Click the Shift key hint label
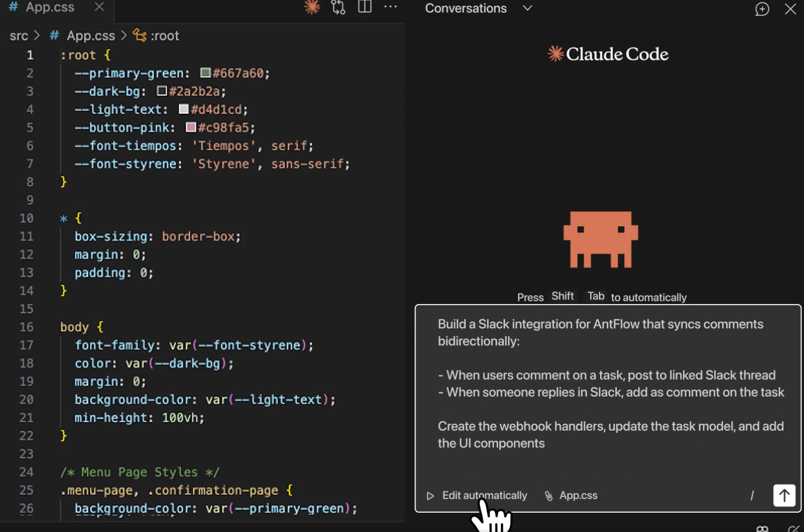This screenshot has width=804, height=532. pos(562,296)
